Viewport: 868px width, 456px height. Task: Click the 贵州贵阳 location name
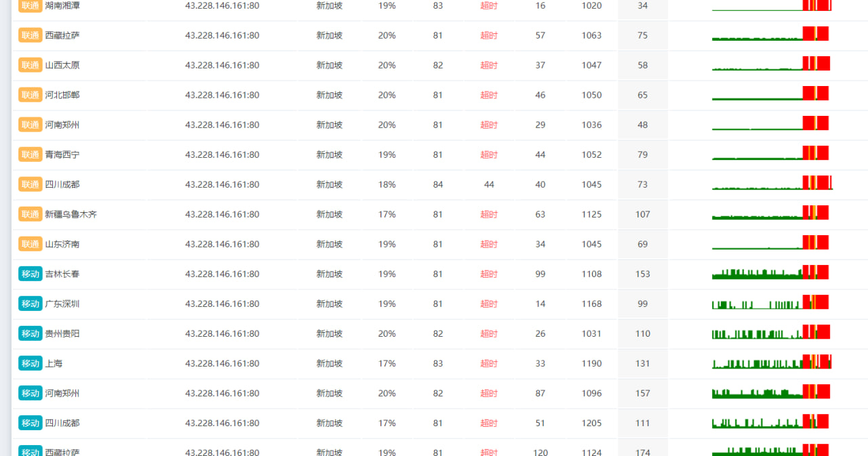[62, 333]
